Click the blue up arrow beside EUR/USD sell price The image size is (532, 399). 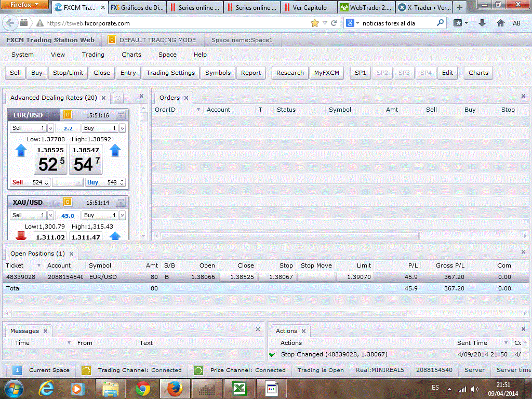pos(21,150)
